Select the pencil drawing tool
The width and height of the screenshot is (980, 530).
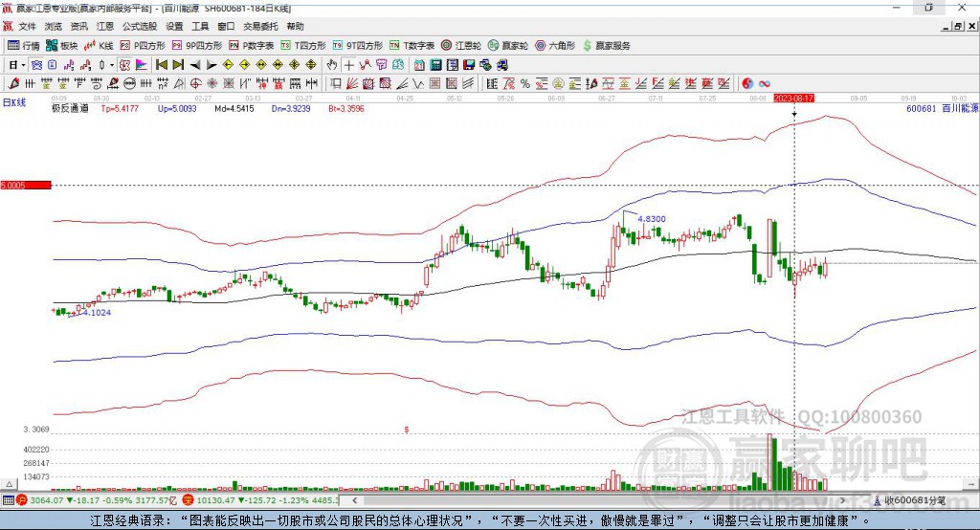tap(13, 84)
